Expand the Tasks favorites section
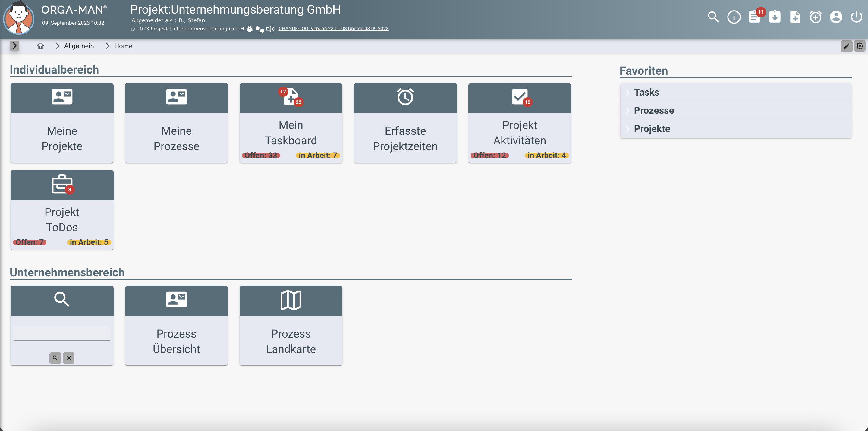This screenshot has height=431, width=868. point(646,92)
